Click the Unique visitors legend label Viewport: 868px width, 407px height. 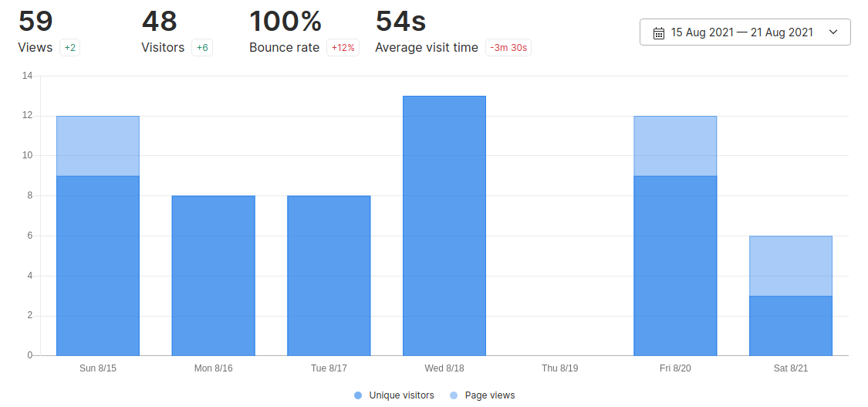pos(401,395)
